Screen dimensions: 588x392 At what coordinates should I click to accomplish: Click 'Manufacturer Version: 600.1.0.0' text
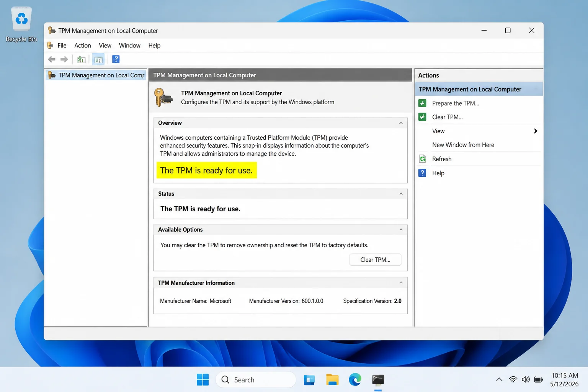coord(286,301)
